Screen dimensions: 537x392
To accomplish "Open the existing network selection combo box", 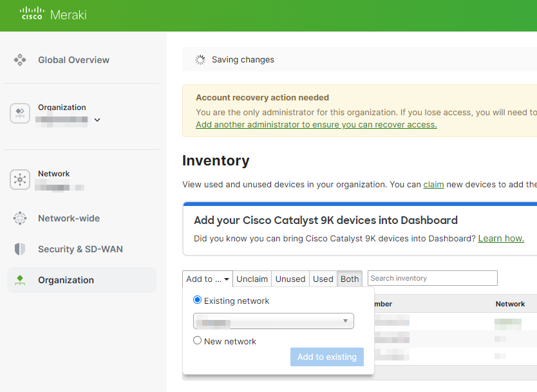I will [273, 321].
